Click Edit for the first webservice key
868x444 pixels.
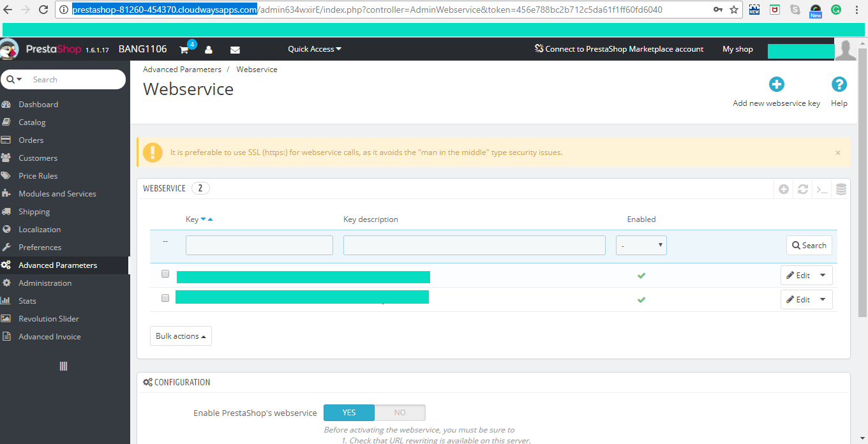798,276
